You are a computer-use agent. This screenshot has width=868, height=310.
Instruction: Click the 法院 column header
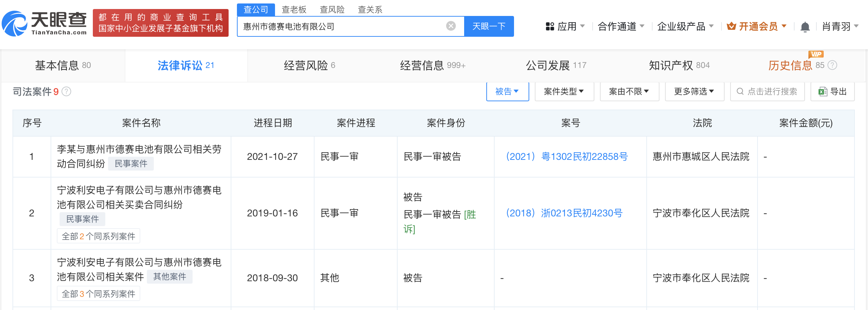click(x=702, y=123)
